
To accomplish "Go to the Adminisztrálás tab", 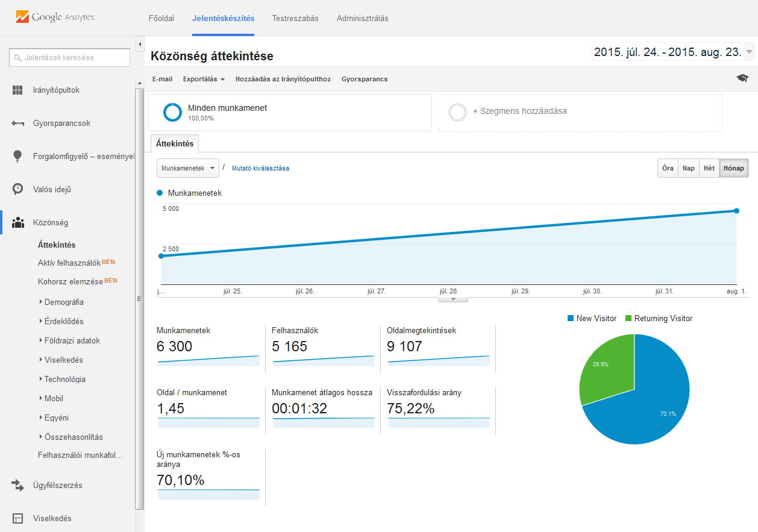I will 362,18.
